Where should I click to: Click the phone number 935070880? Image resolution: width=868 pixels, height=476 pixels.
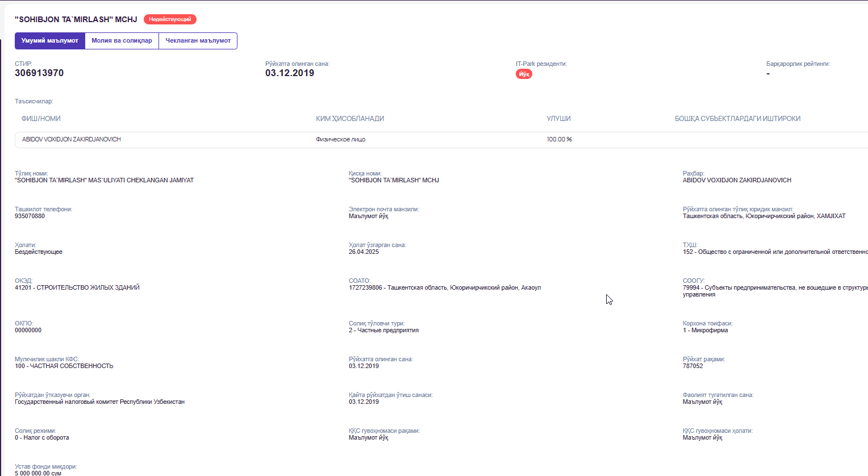coord(30,216)
